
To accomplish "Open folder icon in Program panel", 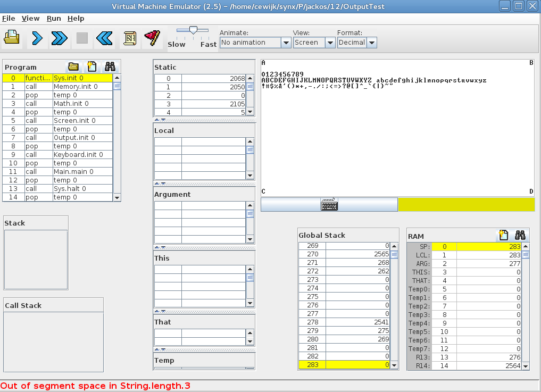I will click(73, 66).
